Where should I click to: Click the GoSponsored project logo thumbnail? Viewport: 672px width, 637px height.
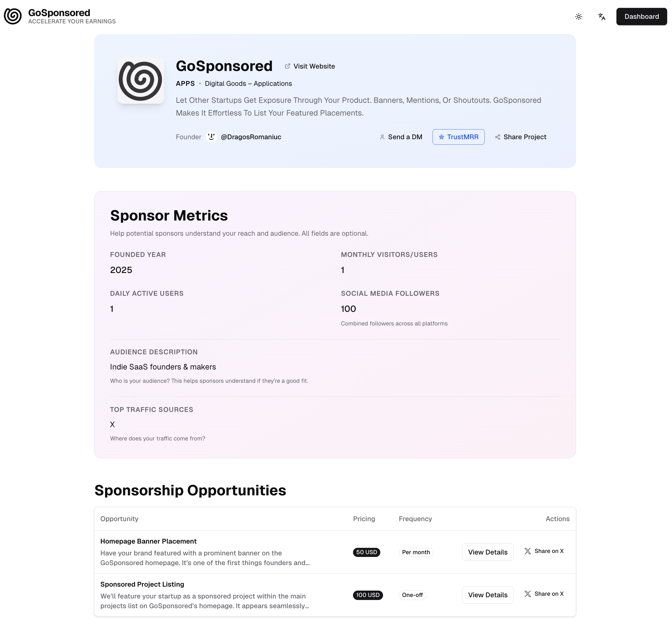141,80
